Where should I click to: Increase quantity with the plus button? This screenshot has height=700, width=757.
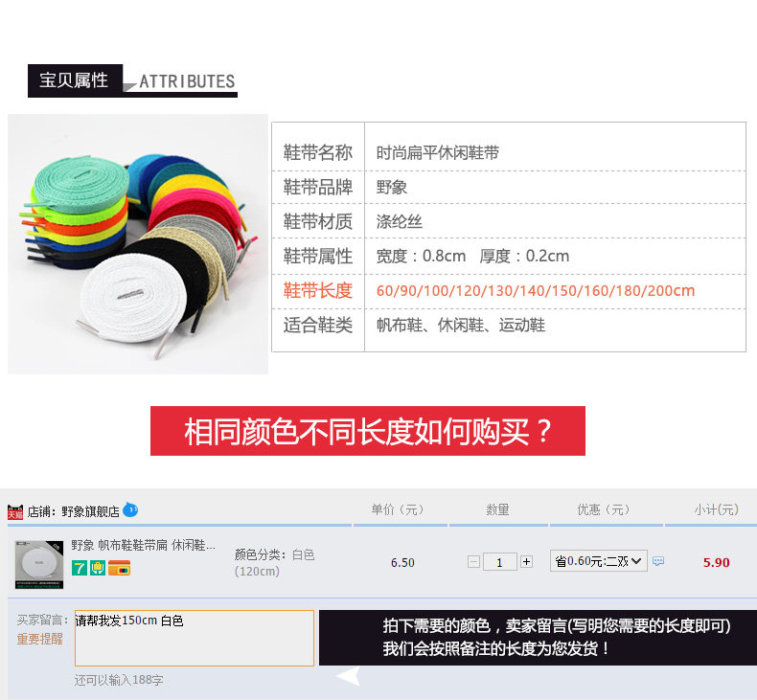point(527,562)
